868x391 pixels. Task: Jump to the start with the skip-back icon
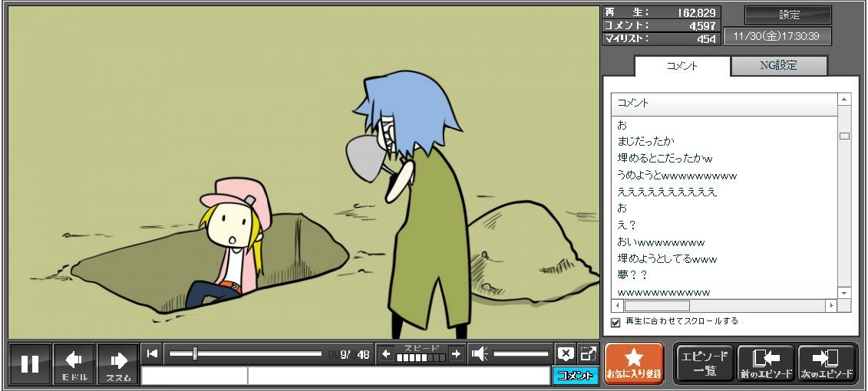pyautogui.click(x=152, y=353)
